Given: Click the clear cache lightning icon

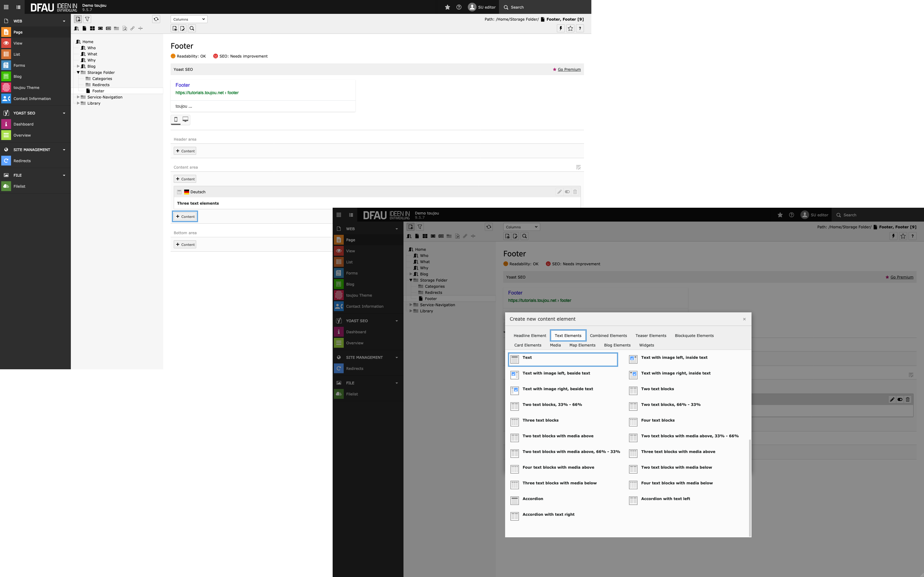Looking at the screenshot, I should (x=561, y=28).
